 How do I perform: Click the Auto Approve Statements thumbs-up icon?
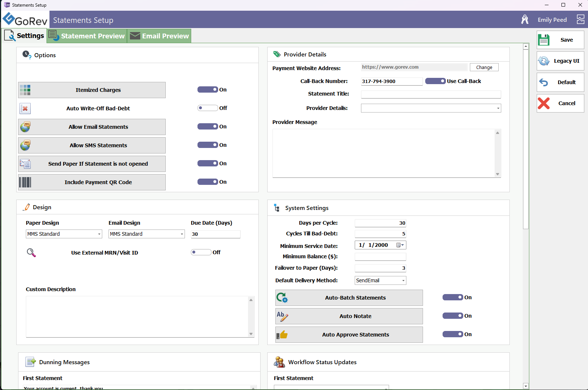[x=282, y=335]
